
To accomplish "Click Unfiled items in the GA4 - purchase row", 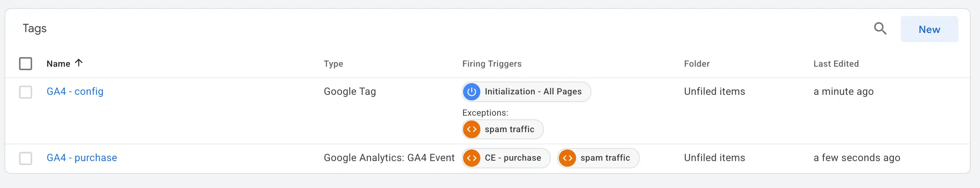I will pos(714,158).
